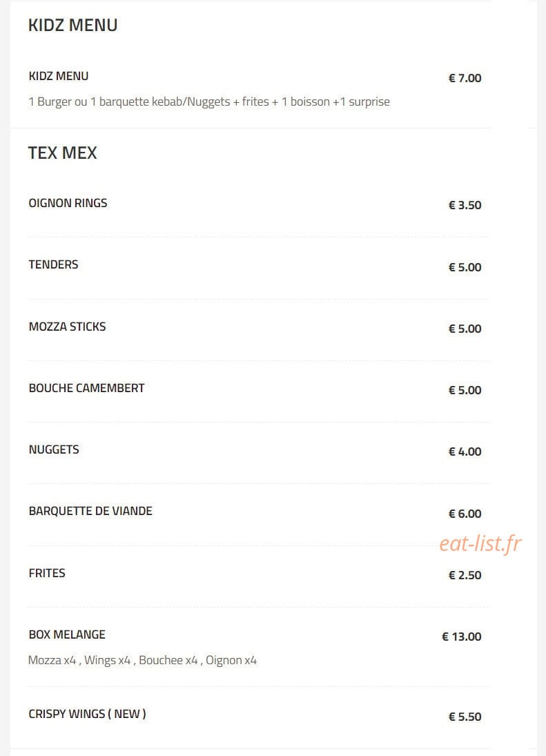The image size is (546, 756).
Task: Choose the MOZZA STICKS item
Action: click(68, 327)
